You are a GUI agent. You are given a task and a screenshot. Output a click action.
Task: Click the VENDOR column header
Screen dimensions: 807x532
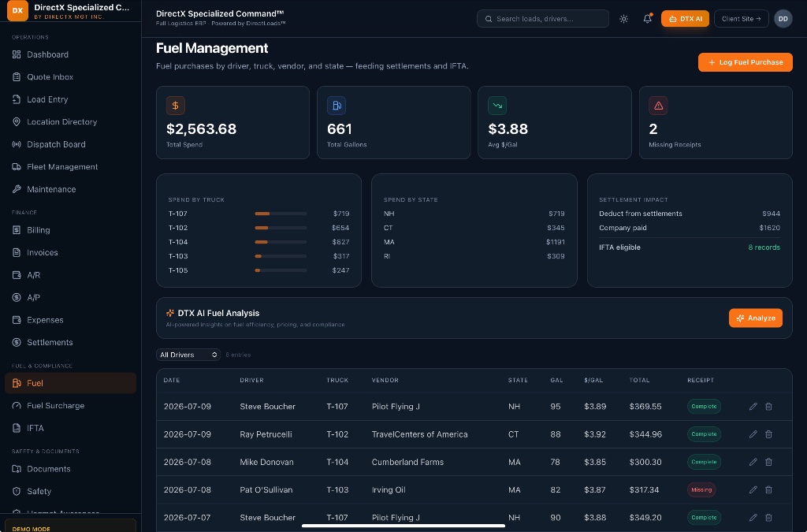pyautogui.click(x=385, y=380)
